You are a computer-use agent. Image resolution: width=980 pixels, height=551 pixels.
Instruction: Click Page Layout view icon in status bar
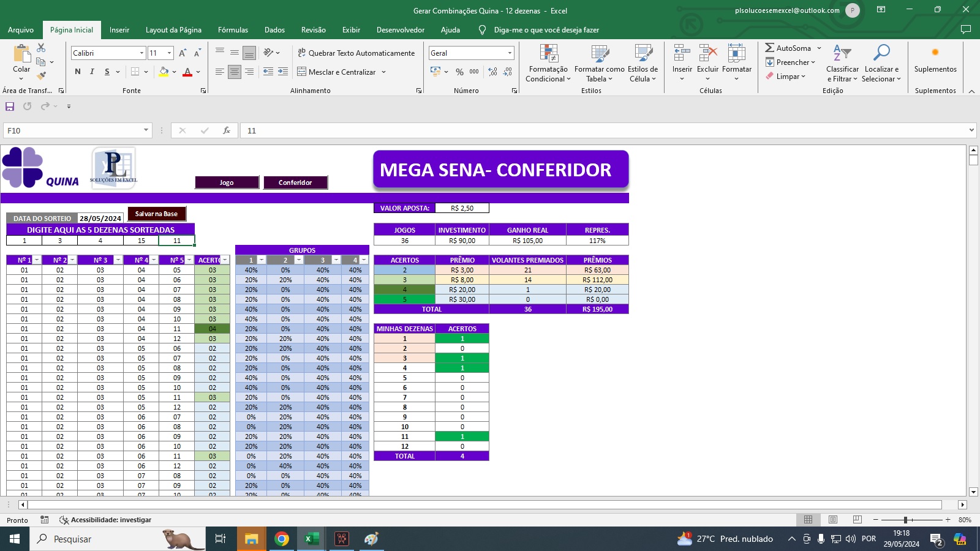click(x=833, y=520)
